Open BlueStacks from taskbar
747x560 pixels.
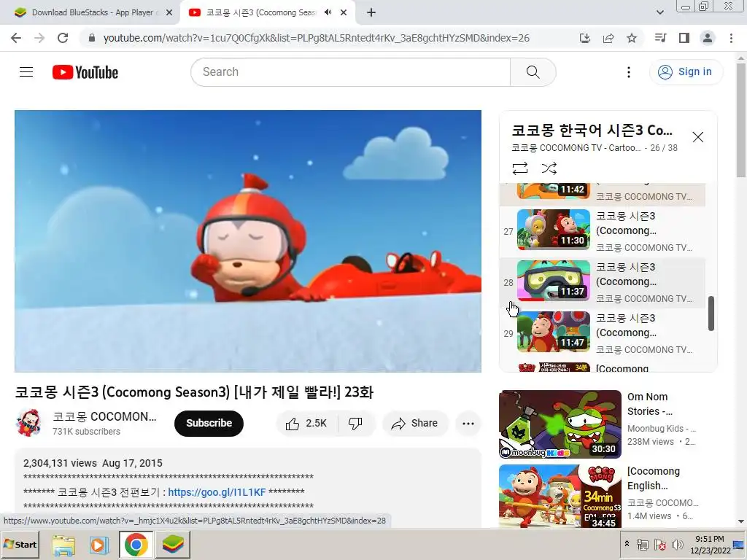click(172, 544)
